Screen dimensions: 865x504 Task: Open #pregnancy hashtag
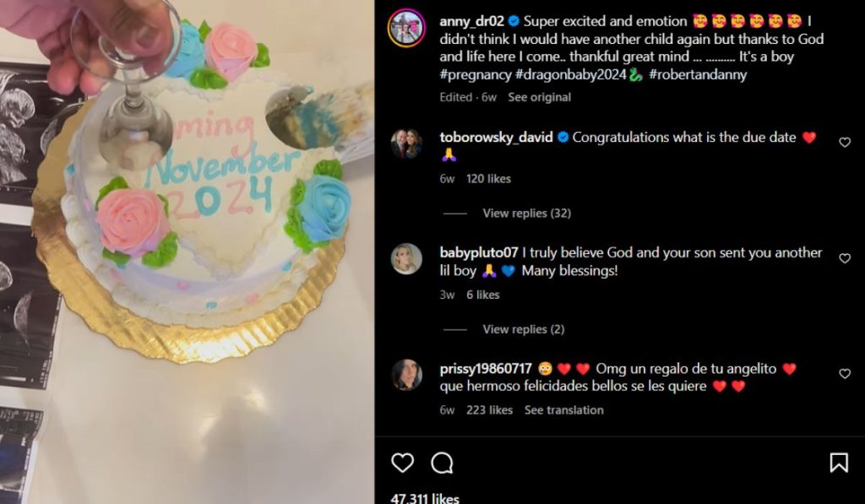click(475, 74)
